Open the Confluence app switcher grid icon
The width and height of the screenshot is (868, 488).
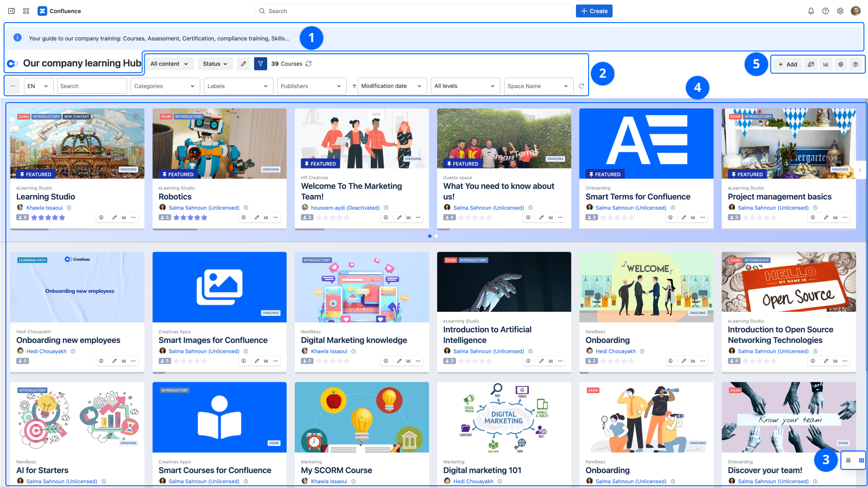[26, 11]
